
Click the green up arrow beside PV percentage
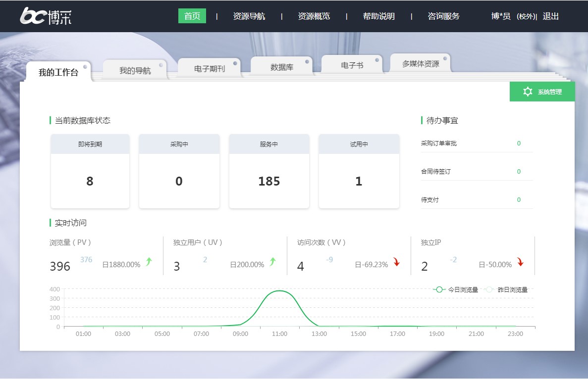pyautogui.click(x=149, y=262)
